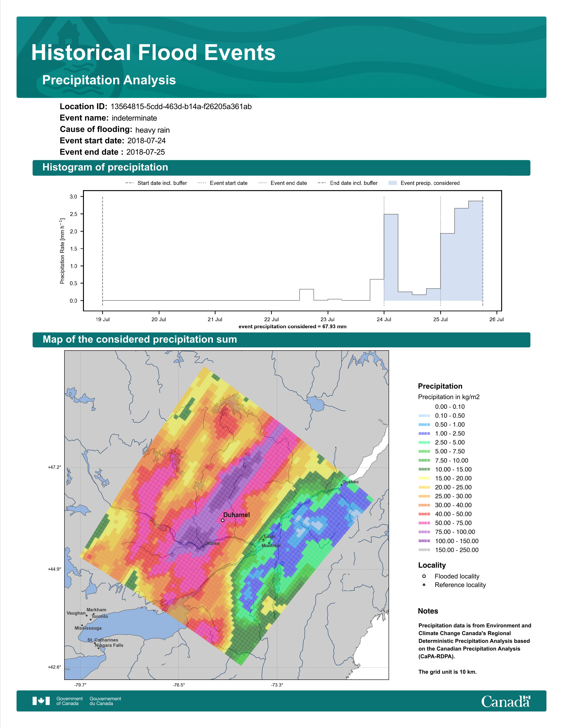Click the 'event precipitation considered = 67.93 mm' caption
The width and height of the screenshot is (563, 728).
[293, 327]
